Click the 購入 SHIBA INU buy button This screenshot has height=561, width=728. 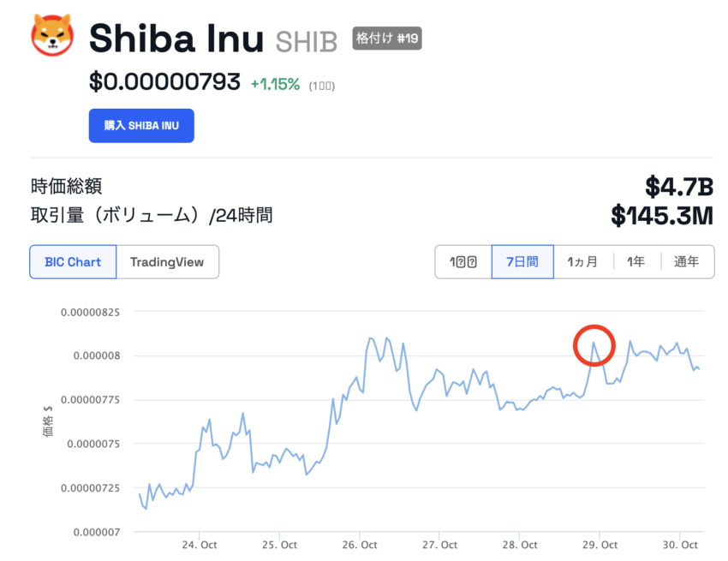(141, 125)
